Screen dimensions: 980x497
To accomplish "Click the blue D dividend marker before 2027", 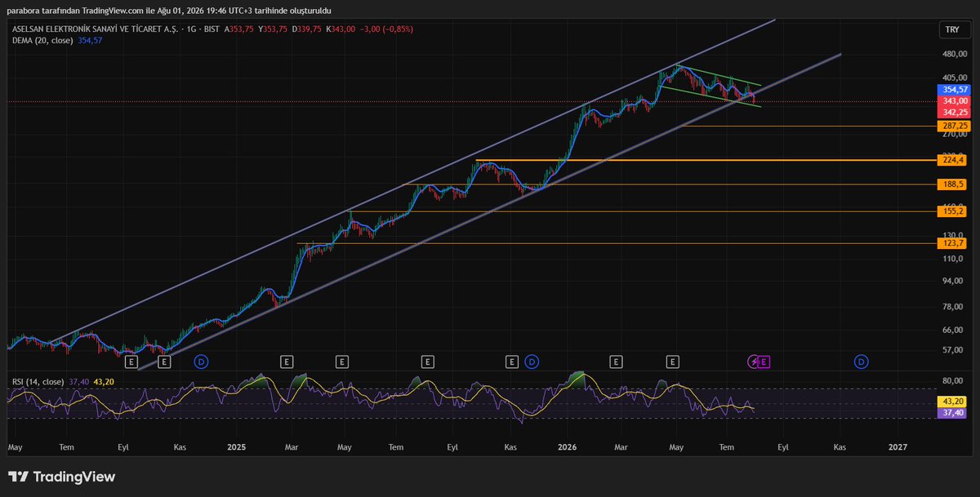I will [861, 361].
